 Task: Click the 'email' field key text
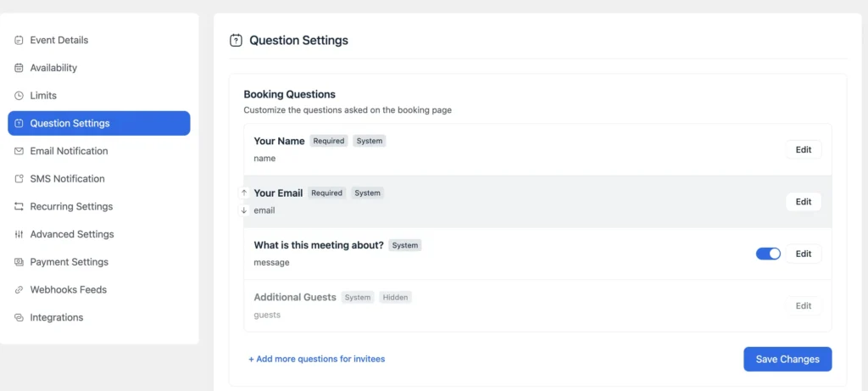(x=264, y=210)
